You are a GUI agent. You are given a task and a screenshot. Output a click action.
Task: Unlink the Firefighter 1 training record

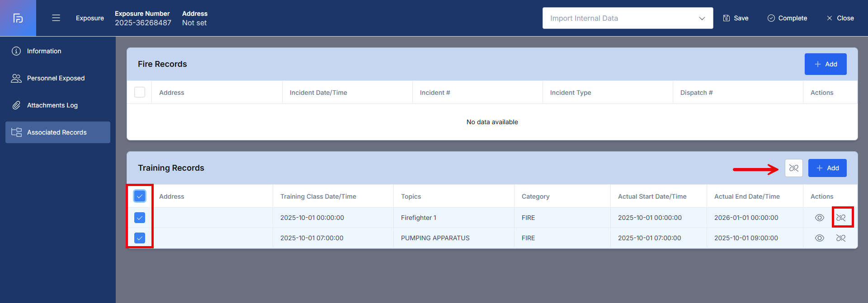coord(841,218)
